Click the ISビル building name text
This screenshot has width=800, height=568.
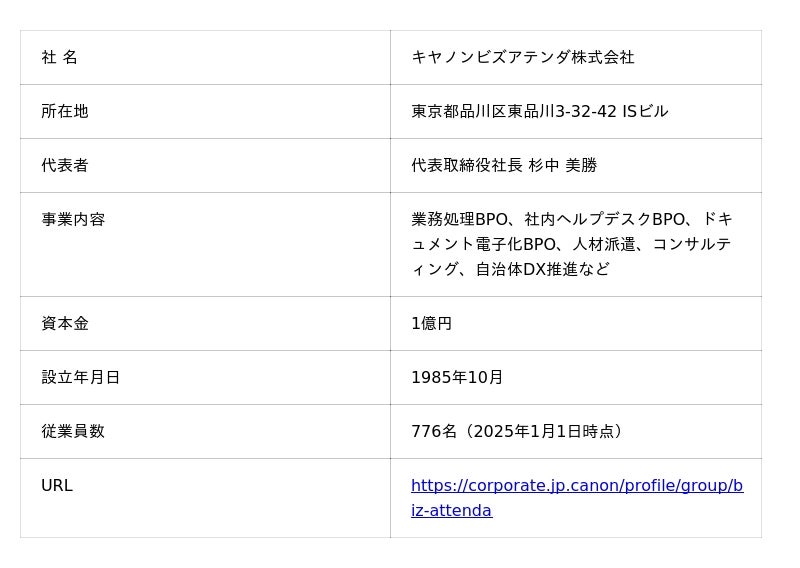pyautogui.click(x=645, y=112)
